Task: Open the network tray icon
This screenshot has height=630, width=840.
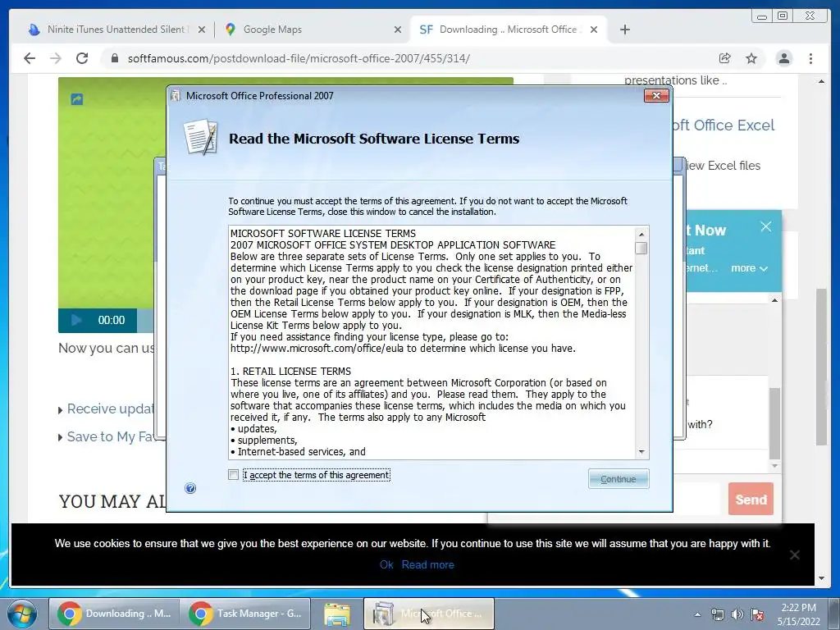Action: (x=717, y=614)
